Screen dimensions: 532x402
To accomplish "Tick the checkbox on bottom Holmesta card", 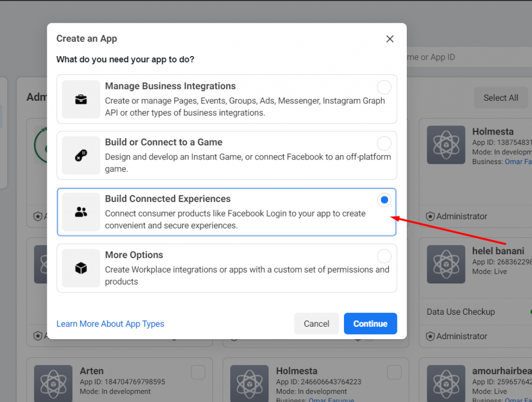I will (394, 372).
